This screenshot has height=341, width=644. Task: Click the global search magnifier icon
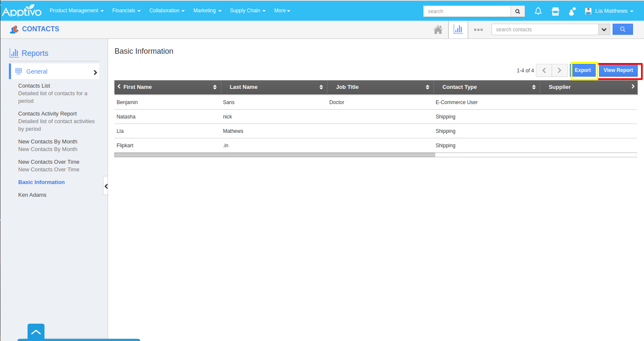coord(517,11)
